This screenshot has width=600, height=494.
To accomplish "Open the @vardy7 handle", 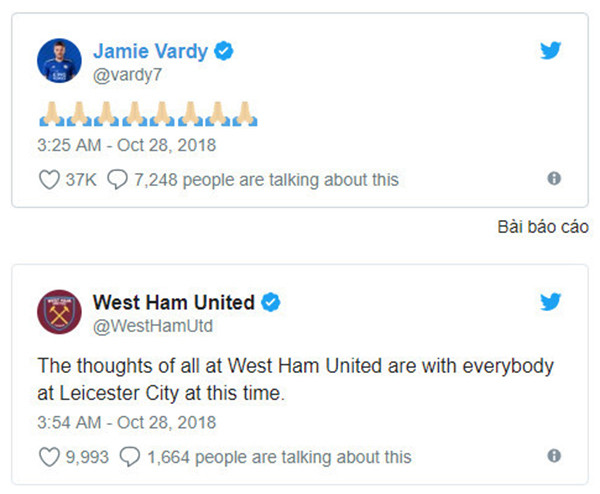I will point(127,74).
